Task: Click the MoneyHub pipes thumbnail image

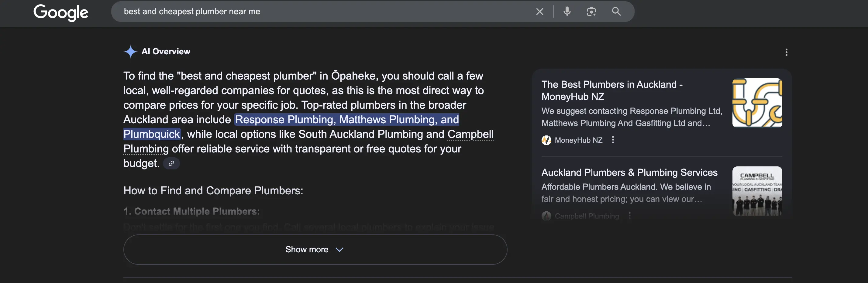Action: [757, 103]
